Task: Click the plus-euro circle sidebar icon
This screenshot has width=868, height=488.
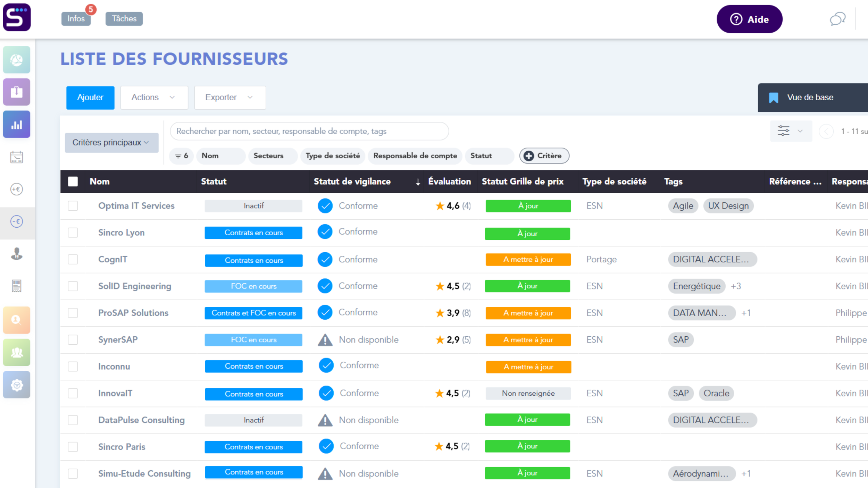Action: pos(16,189)
